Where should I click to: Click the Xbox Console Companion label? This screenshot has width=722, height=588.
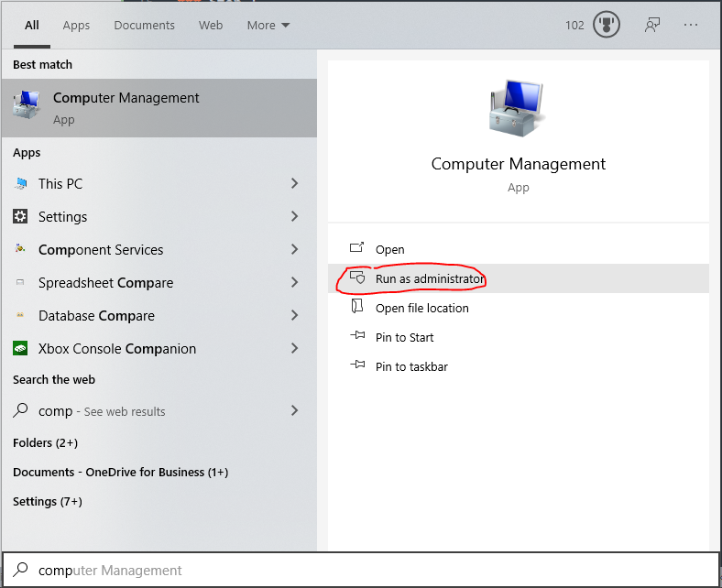(117, 349)
